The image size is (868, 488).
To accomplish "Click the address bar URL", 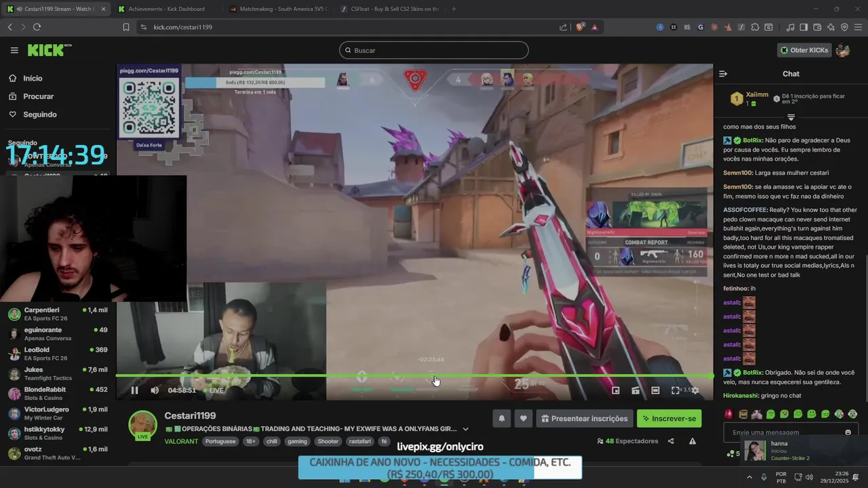I will 182,27.
